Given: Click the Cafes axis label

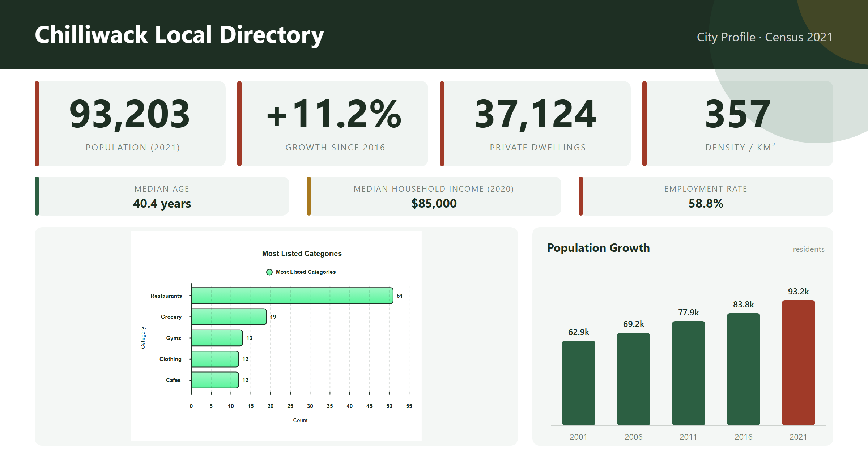Looking at the screenshot, I should point(173,380).
